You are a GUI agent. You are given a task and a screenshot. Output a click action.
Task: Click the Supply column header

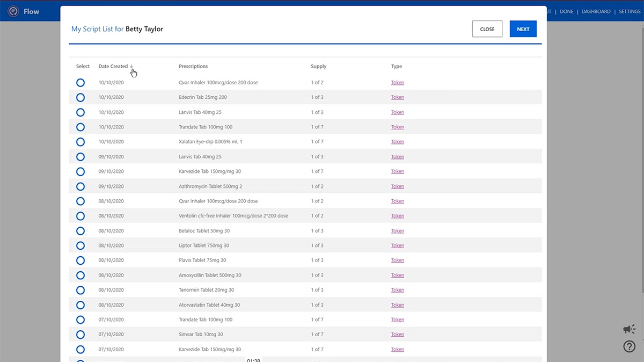318,67
